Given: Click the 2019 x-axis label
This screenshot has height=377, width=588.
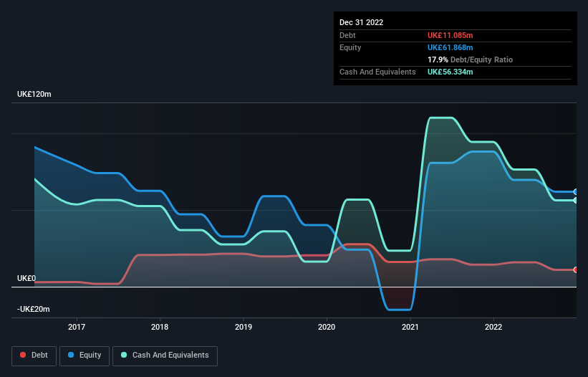Looking at the screenshot, I should (244, 327).
